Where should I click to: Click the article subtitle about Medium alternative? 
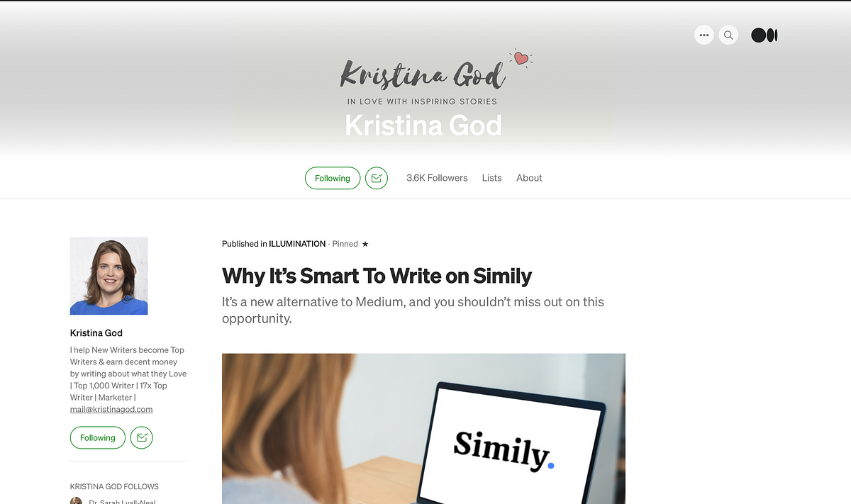(413, 310)
